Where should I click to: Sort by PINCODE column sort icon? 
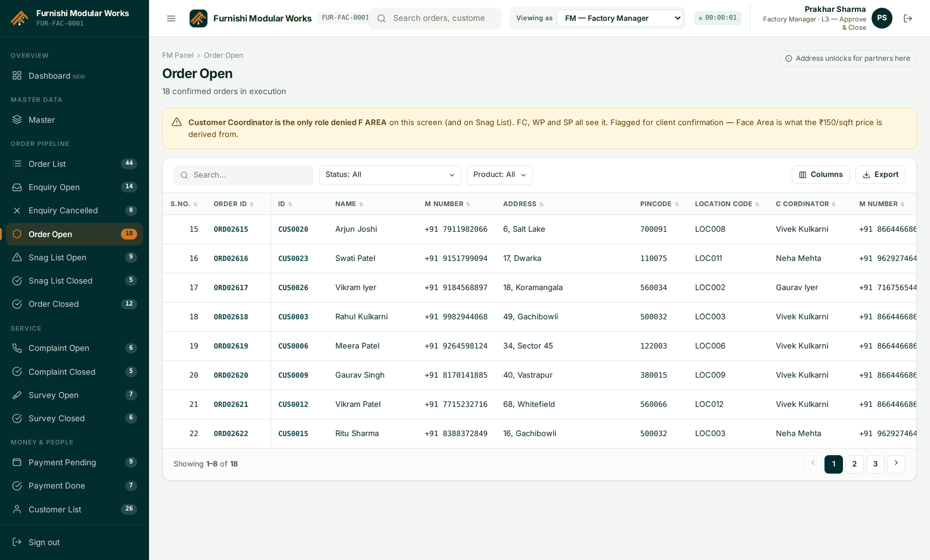(x=677, y=204)
